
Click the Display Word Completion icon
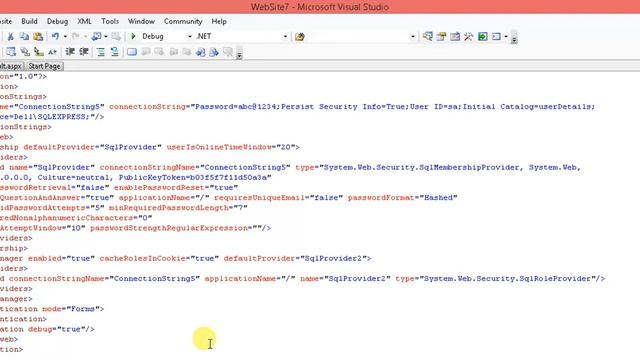coord(52,52)
